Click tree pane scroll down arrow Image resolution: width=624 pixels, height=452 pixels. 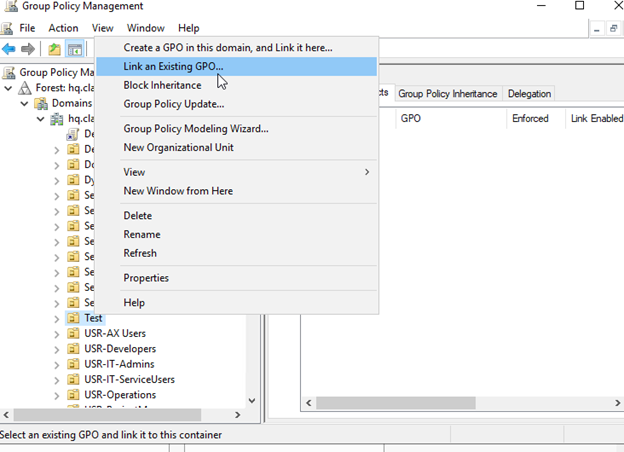click(252, 401)
